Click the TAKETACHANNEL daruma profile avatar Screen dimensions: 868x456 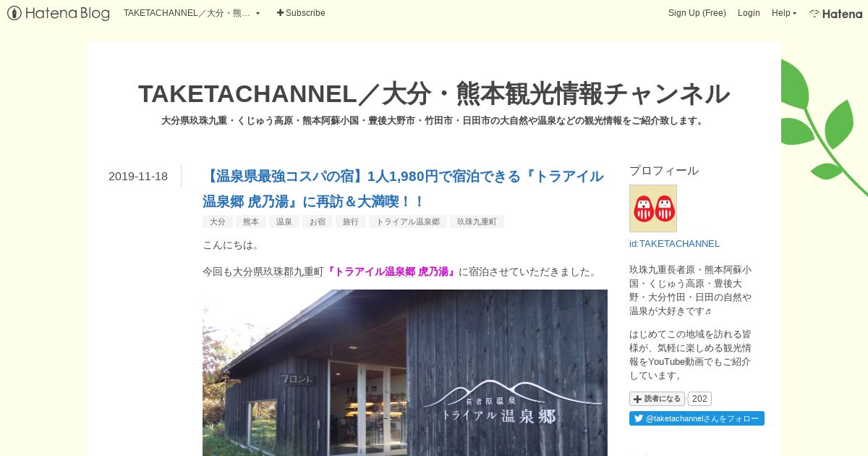[x=653, y=208]
